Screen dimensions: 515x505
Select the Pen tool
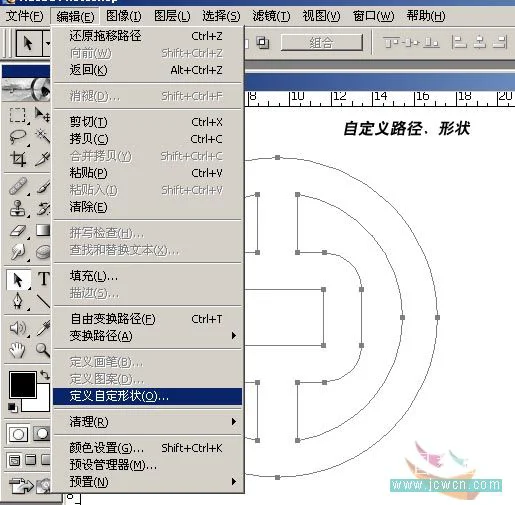pos(17,301)
